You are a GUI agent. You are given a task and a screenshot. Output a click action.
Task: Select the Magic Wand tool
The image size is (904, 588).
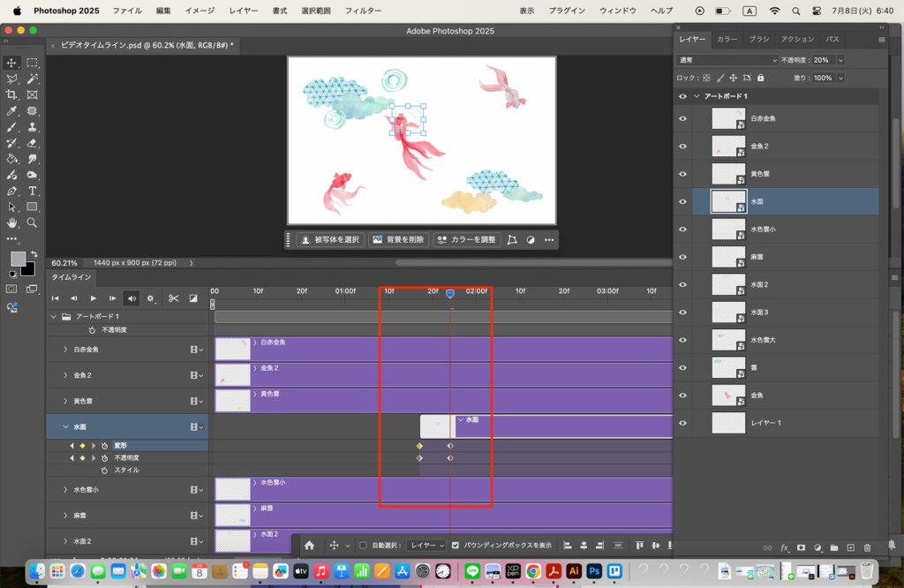tap(33, 79)
